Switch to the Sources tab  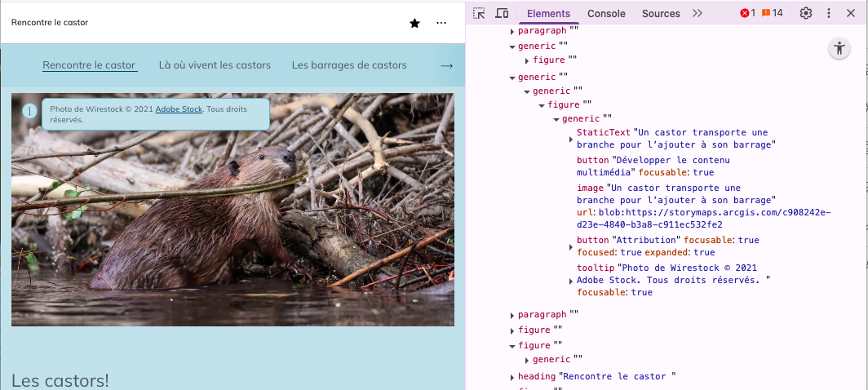point(661,13)
